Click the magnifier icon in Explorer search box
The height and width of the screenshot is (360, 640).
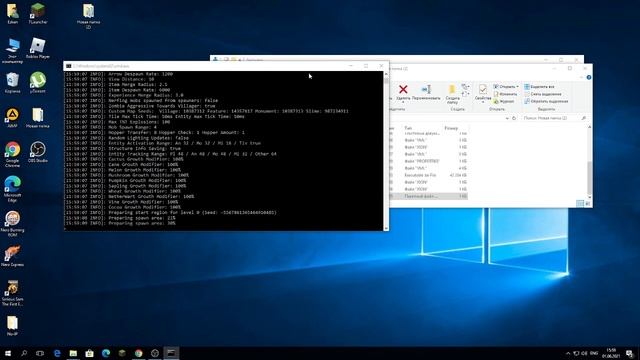pos(584,118)
